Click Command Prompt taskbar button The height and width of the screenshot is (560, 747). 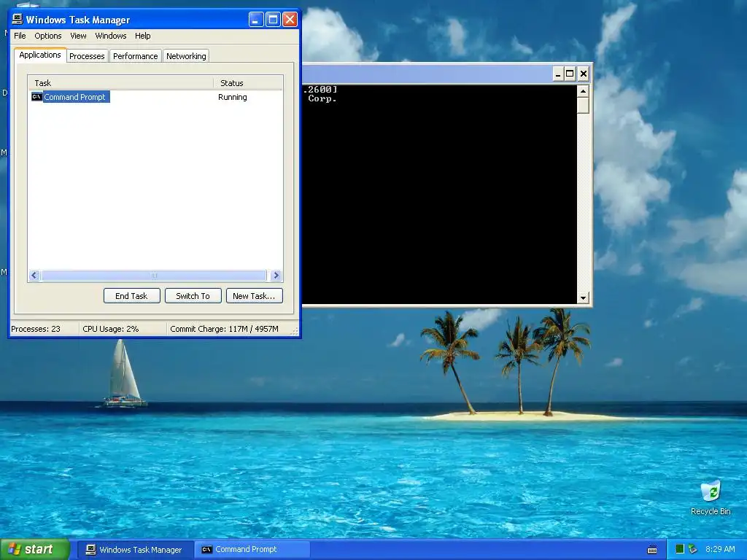[252, 550]
